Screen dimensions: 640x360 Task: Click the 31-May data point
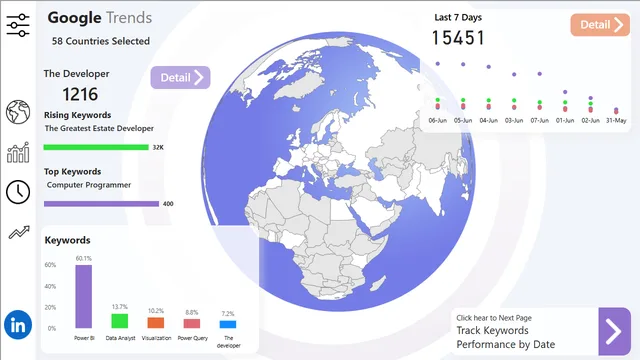coord(616,110)
